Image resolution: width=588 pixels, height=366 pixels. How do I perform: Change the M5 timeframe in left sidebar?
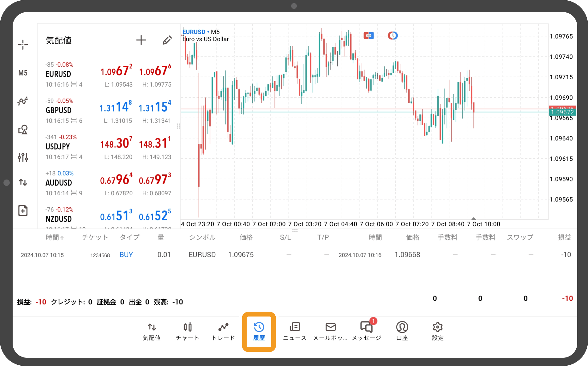23,73
